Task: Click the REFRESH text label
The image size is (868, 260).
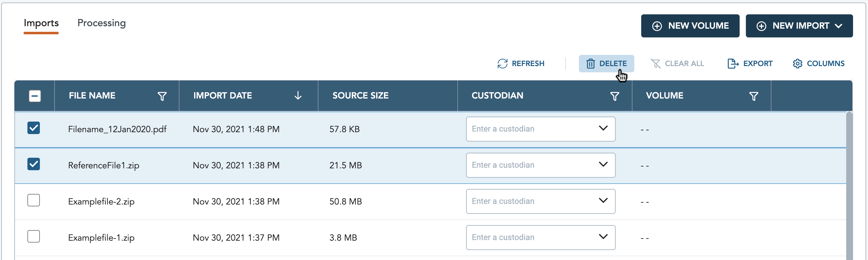Action: pyautogui.click(x=528, y=63)
